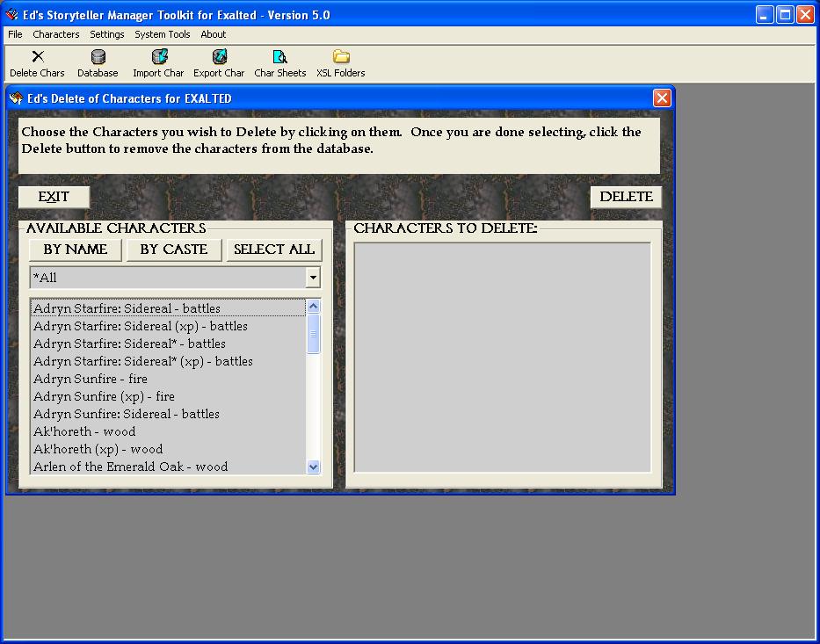Open the About menu
Viewport: 820px width, 644px height.
click(214, 34)
